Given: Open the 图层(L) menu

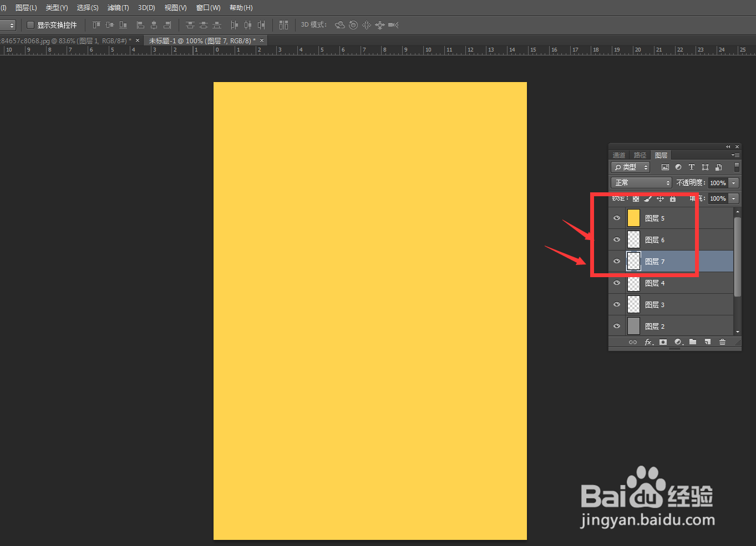Looking at the screenshot, I should coord(26,8).
